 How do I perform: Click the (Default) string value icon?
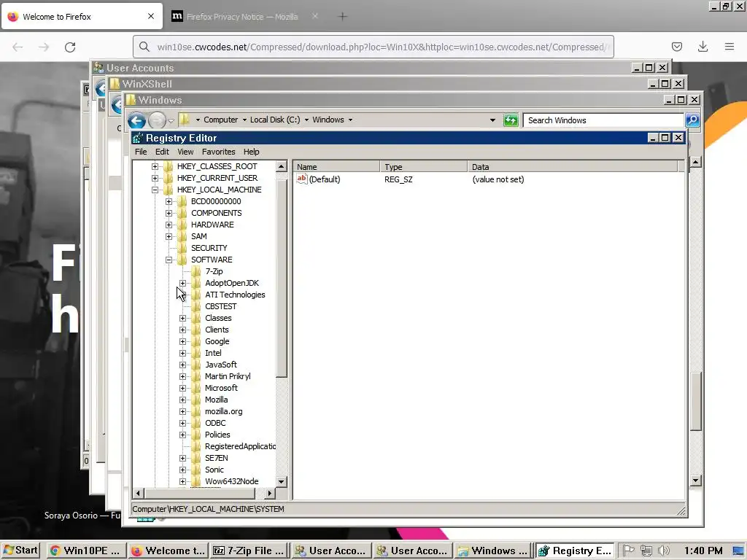tap(301, 179)
